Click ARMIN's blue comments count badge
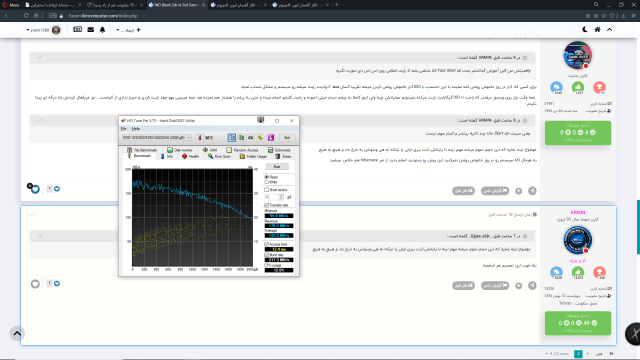The height and width of the screenshot is (360, 640). click(556, 271)
